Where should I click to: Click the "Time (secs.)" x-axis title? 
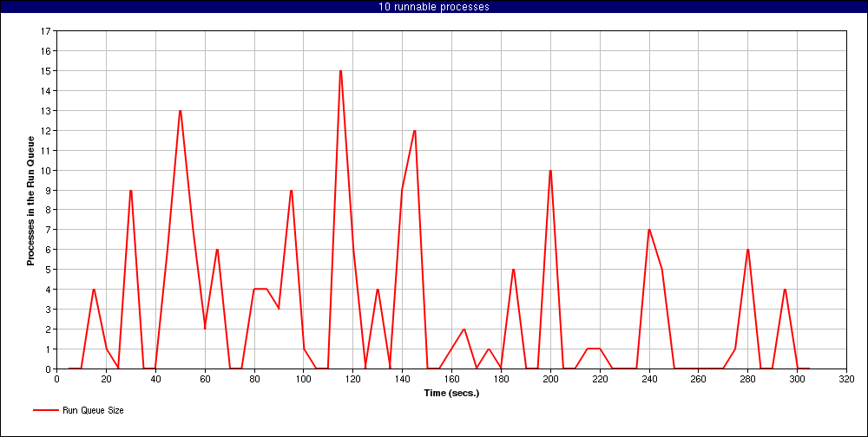pyautogui.click(x=451, y=394)
